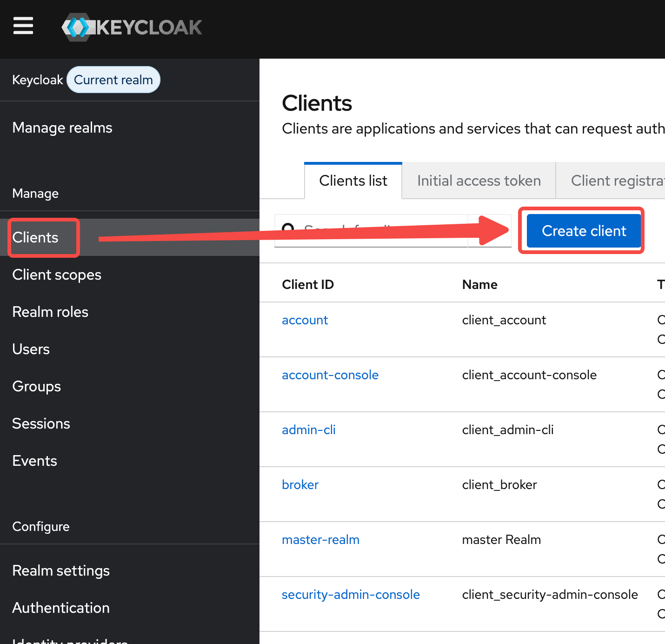Switch to Initial access token tab
665x644 pixels.
point(479,181)
